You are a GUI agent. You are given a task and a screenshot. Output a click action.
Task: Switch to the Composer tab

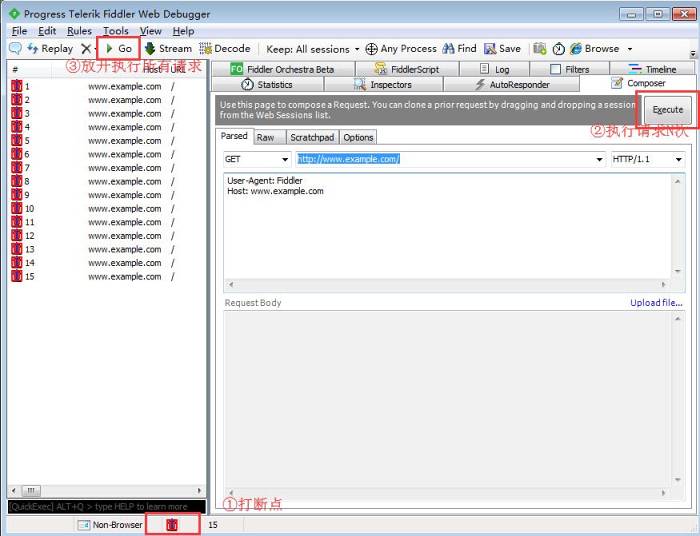[638, 83]
